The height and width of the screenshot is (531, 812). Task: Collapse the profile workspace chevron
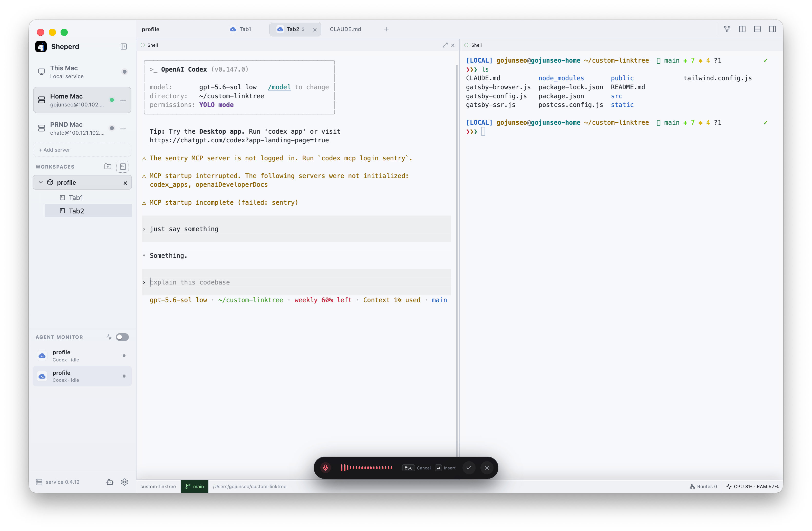click(41, 182)
